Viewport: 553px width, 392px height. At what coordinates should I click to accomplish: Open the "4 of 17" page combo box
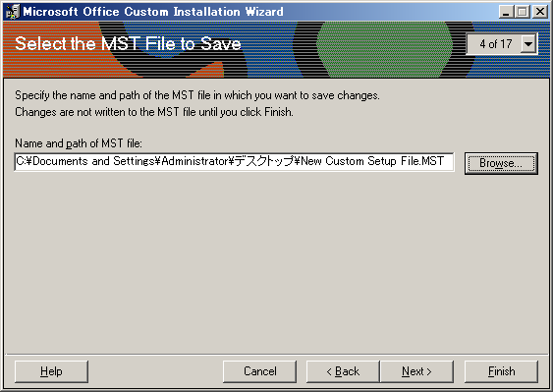tap(502, 44)
